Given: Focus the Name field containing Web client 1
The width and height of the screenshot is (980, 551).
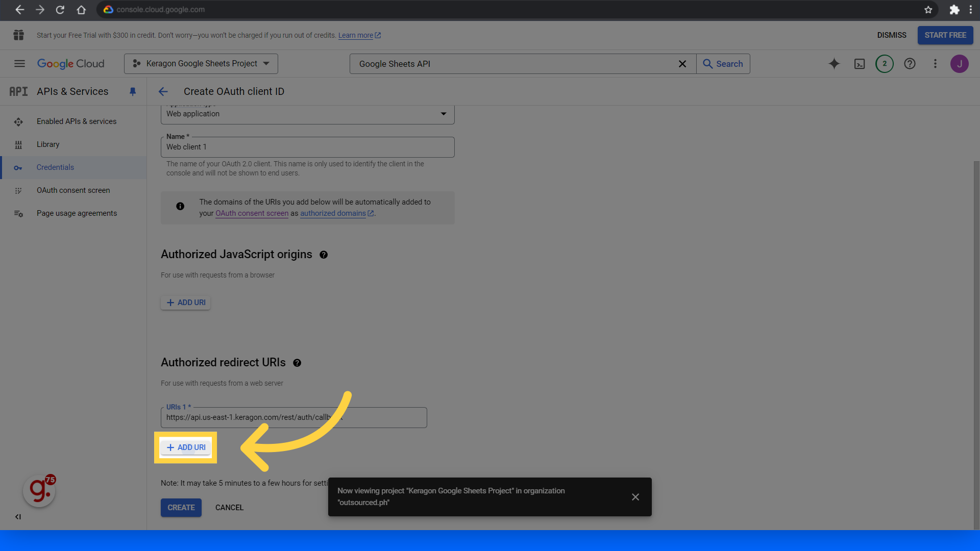Looking at the screenshot, I should [x=308, y=147].
